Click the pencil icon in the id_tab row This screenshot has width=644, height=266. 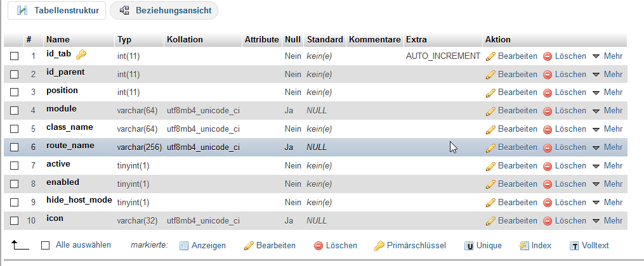(x=490, y=56)
